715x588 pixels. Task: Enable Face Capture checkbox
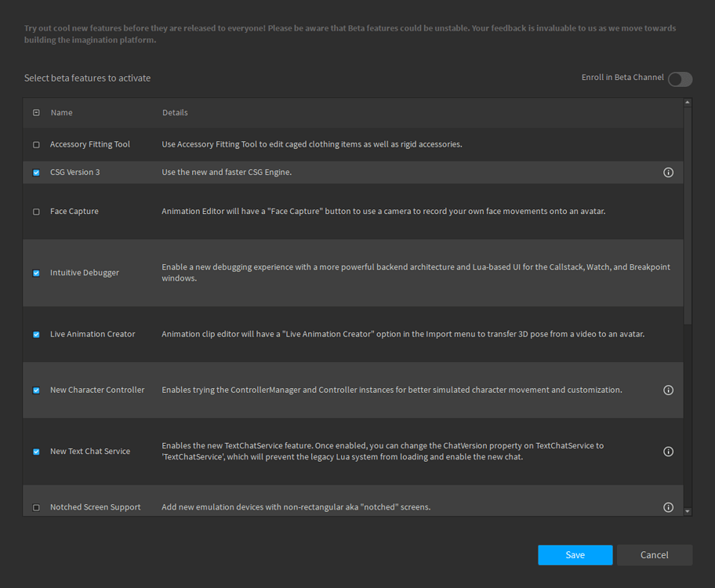coord(37,212)
